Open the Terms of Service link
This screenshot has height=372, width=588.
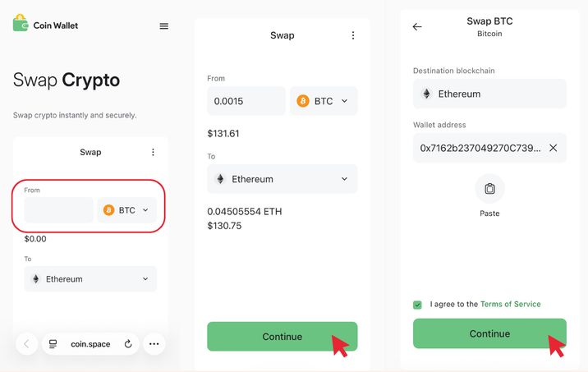tap(510, 304)
